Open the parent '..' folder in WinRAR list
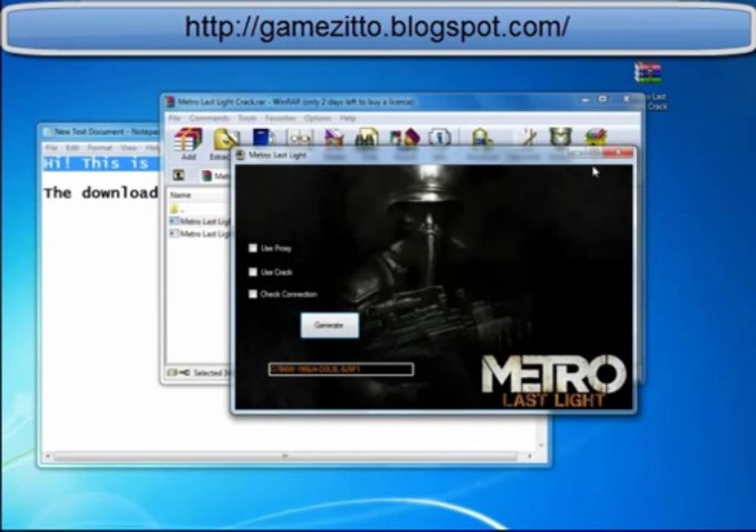Image resolution: width=756 pixels, height=532 pixels. click(176, 208)
